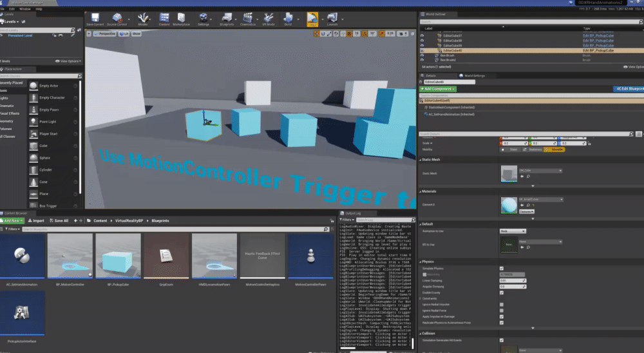Toggle Replicate Physics to Autonomous Proxy checkbox
The image size is (644, 353).
[502, 323]
